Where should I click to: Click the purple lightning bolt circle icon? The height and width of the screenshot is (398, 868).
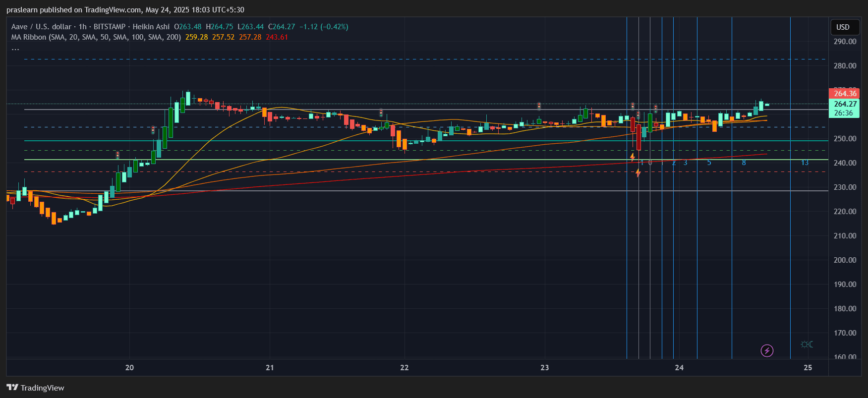tap(767, 351)
